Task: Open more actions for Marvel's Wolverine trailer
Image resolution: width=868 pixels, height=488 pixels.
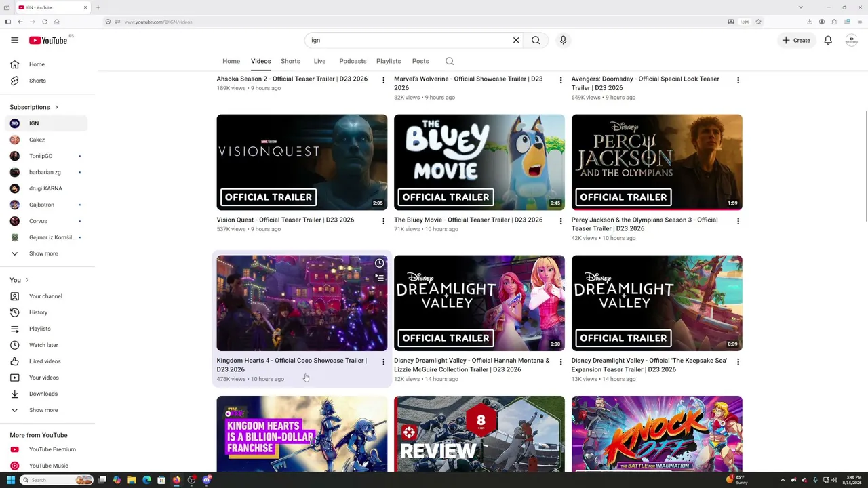Action: [x=561, y=80]
